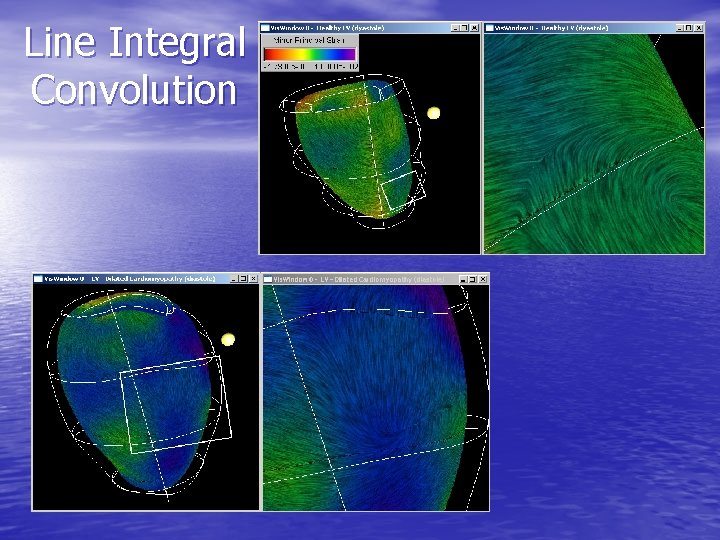Click the Line Integral Convolution slide title
The image size is (720, 540).
135,65
